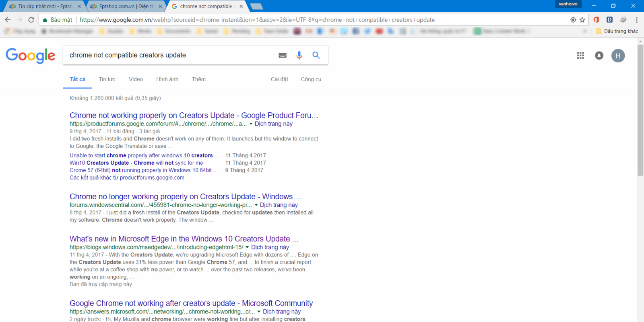Click the blue magnifier search button
644x322 pixels.
pos(316,55)
